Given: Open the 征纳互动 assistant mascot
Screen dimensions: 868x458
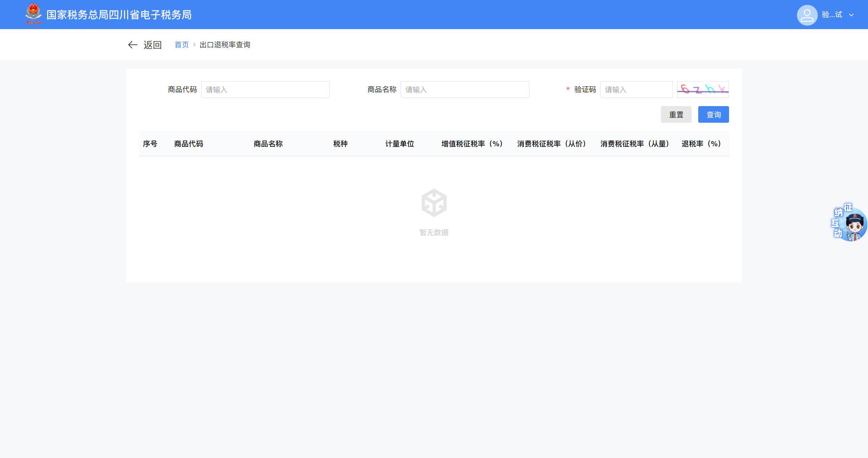Looking at the screenshot, I should [849, 222].
